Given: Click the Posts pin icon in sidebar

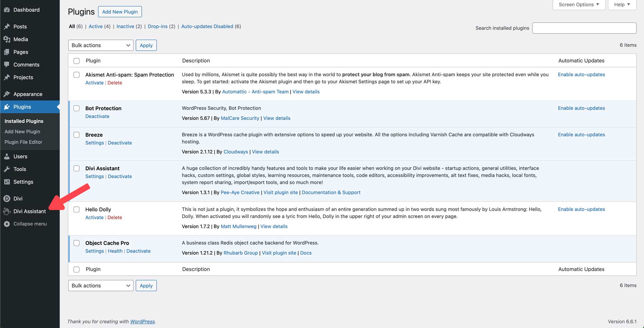Looking at the screenshot, I should (7, 26).
